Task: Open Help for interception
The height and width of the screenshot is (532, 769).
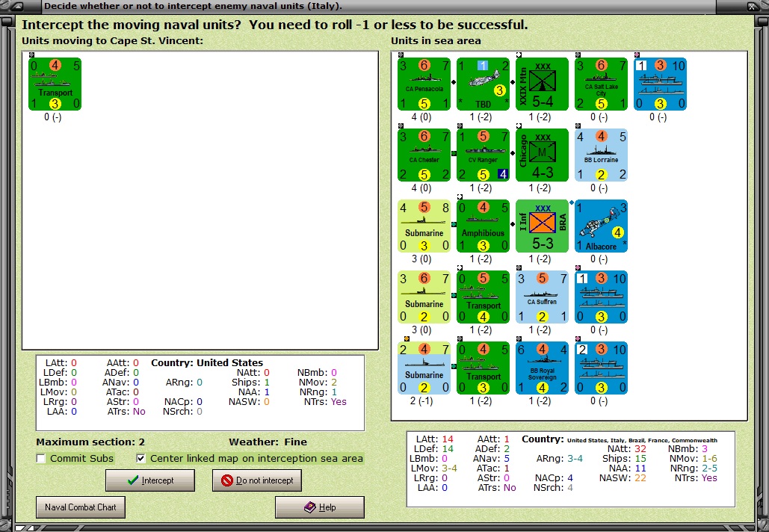Action: [x=320, y=507]
